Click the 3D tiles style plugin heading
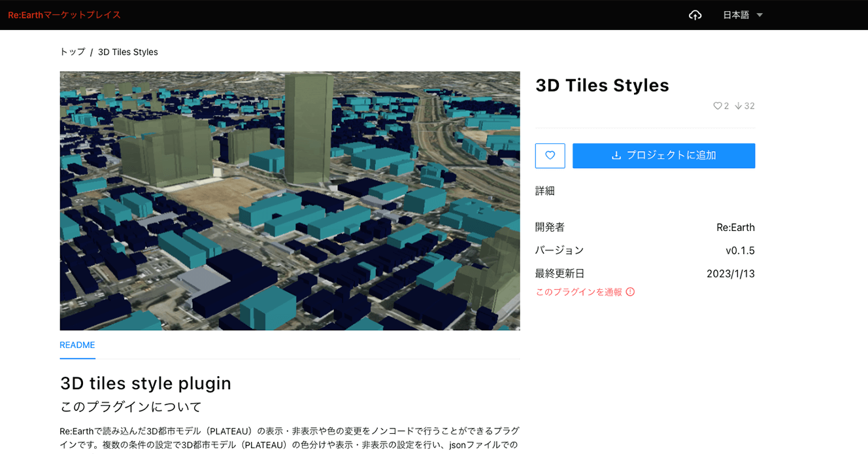The image size is (868, 454). [x=146, y=383]
